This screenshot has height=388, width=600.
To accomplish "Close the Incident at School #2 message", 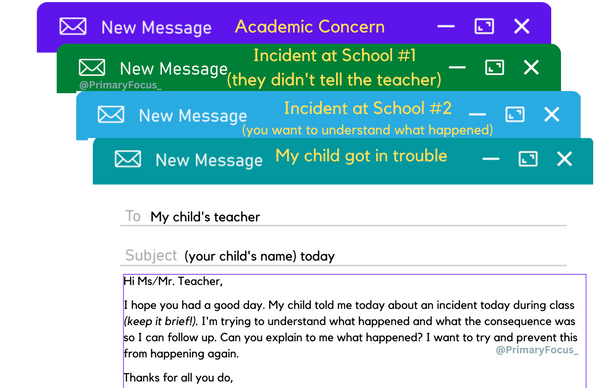I will 551,114.
